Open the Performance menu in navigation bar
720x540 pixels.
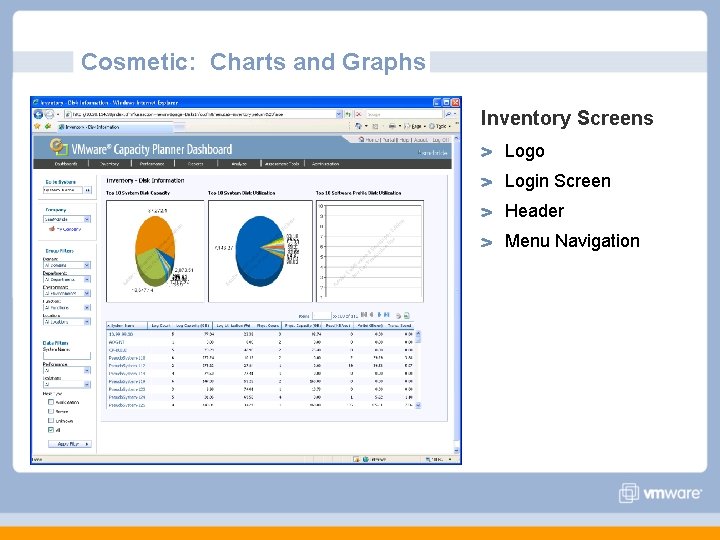[x=152, y=163]
